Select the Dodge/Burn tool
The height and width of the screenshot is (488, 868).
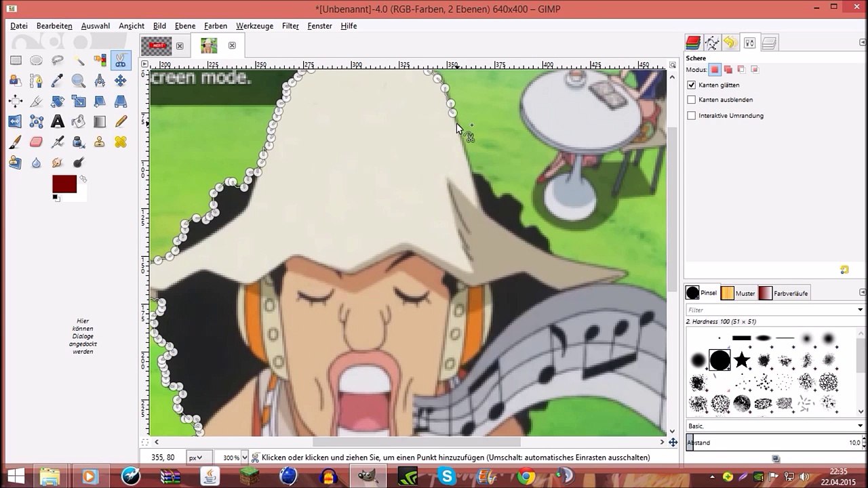[x=79, y=162]
